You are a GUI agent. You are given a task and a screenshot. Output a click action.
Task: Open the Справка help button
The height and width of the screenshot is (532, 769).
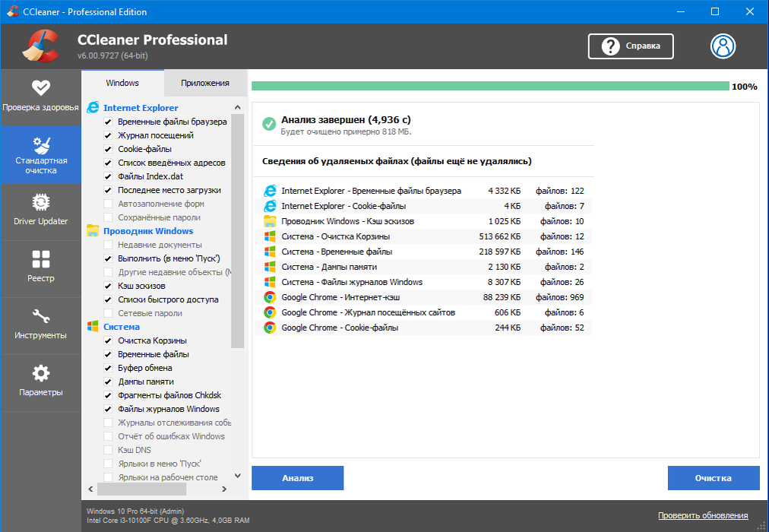(631, 46)
